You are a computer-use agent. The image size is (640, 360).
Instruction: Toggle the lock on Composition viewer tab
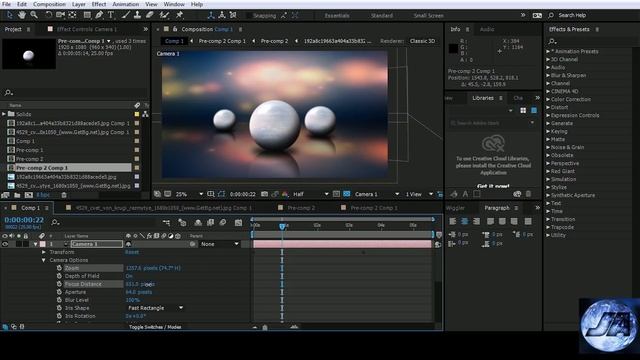pos(175,29)
